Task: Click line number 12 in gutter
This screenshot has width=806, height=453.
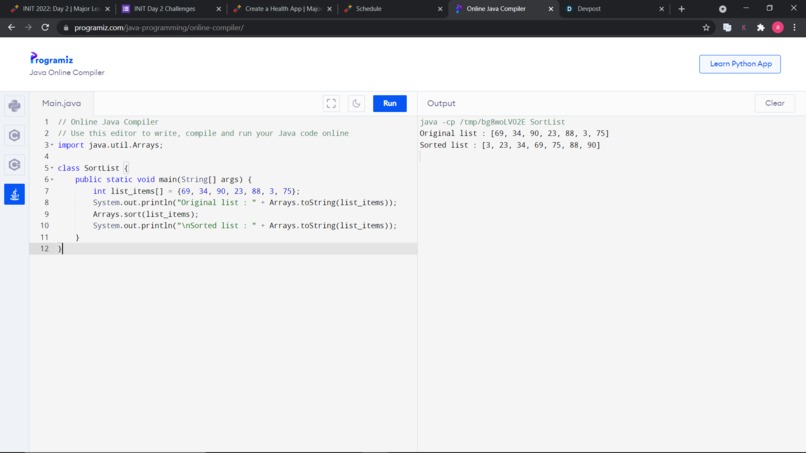Action: pyautogui.click(x=44, y=249)
